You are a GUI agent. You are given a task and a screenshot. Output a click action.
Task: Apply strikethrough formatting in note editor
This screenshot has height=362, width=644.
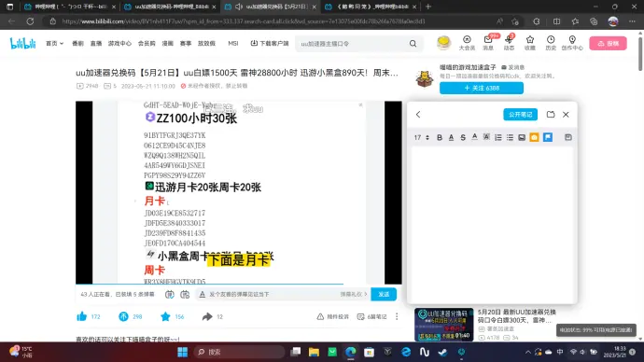pos(463,137)
